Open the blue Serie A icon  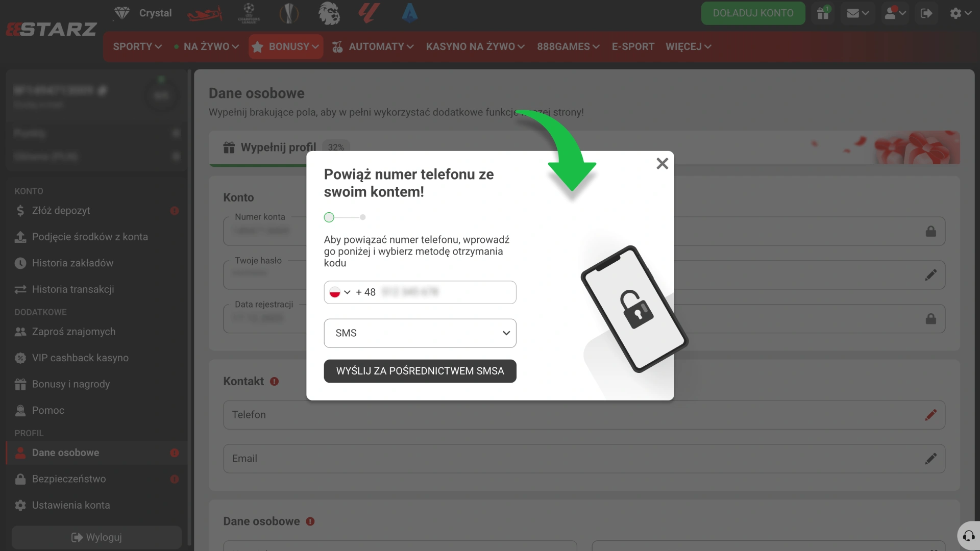(x=409, y=13)
